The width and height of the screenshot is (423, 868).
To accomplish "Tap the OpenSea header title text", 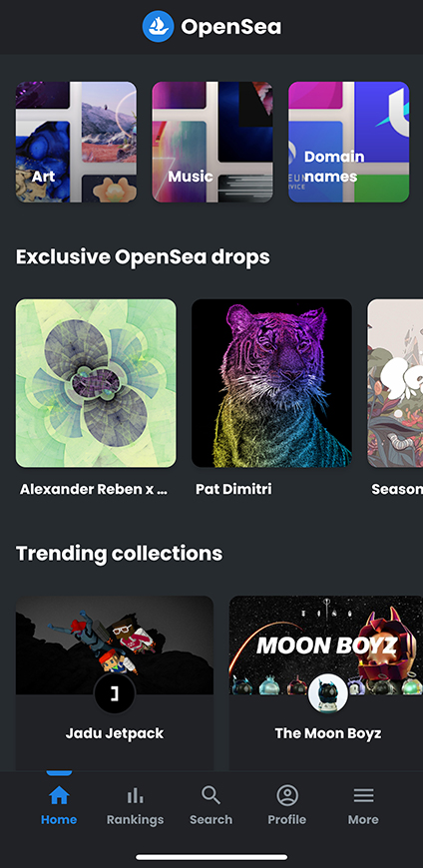I will pos(230,27).
